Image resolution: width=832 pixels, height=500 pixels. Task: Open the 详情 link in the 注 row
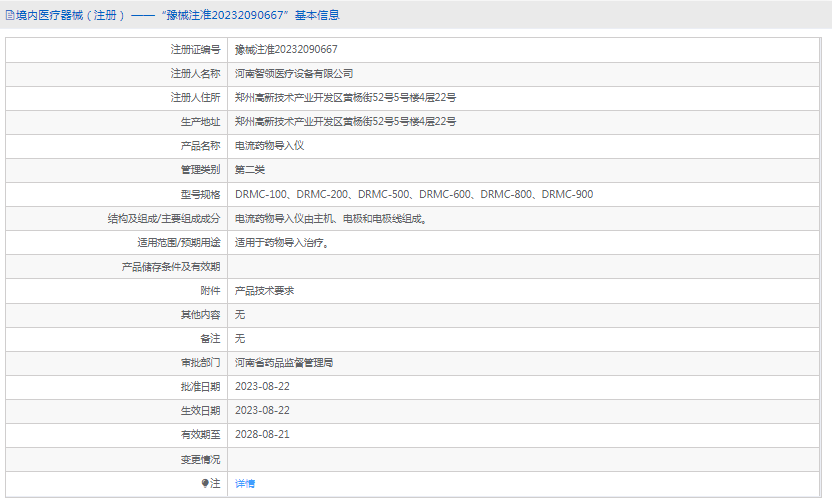[x=245, y=484]
